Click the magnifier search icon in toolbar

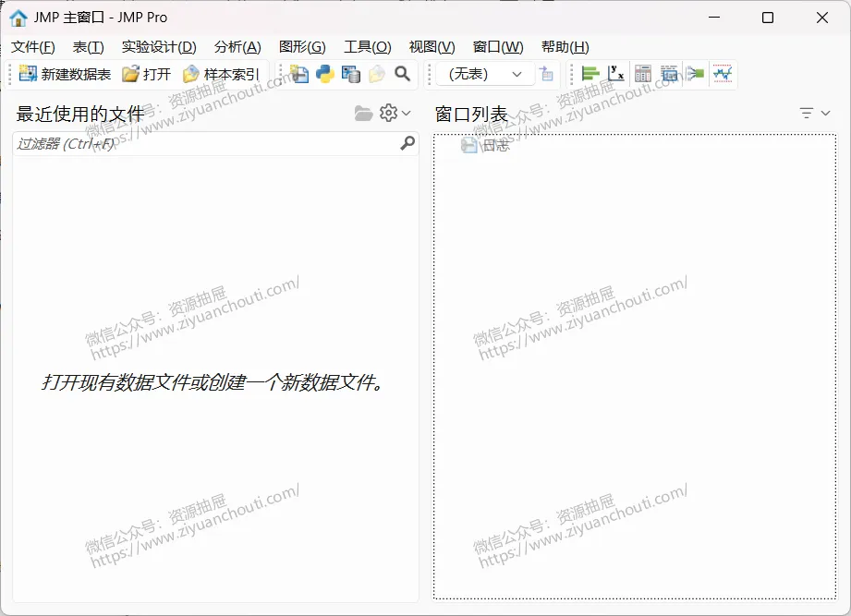click(402, 74)
